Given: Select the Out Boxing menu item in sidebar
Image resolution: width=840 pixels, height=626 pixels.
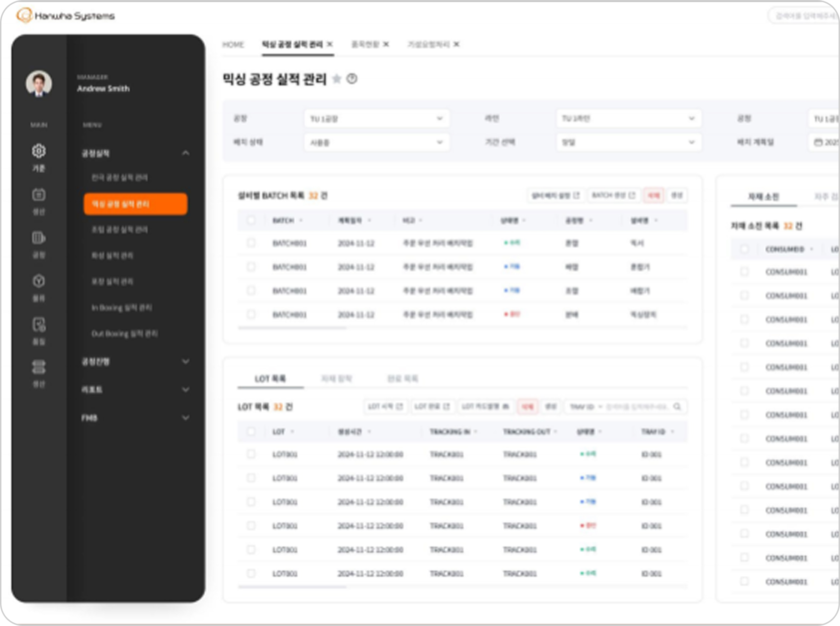Looking at the screenshot, I should coord(125,333).
